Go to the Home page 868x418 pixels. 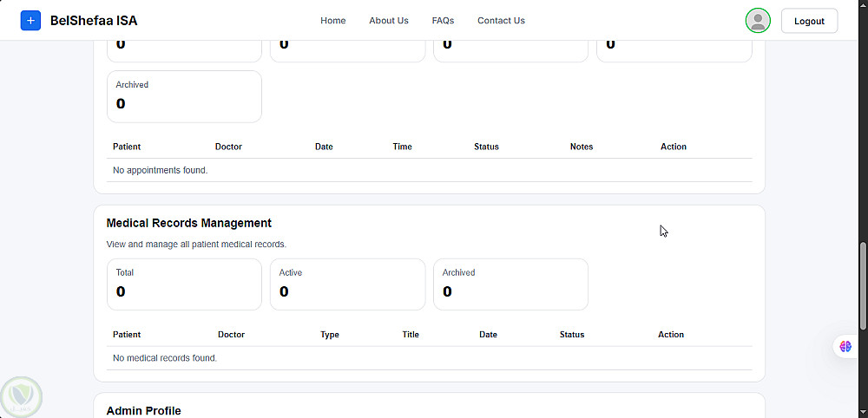click(332, 21)
